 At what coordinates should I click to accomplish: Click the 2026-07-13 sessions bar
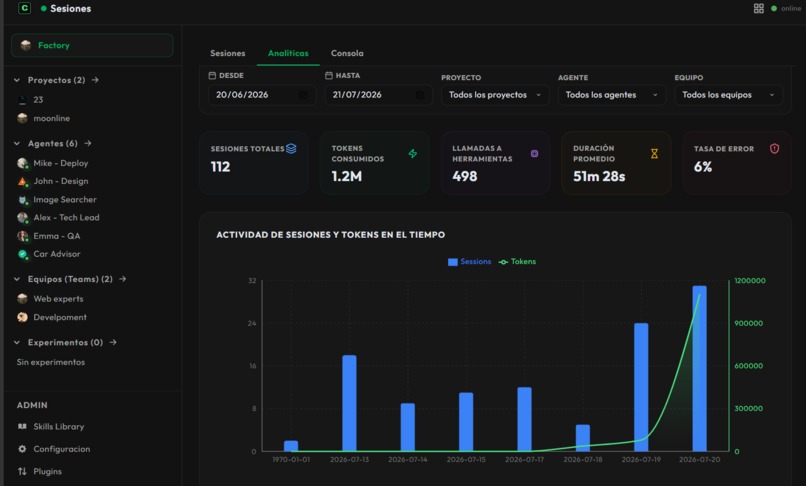point(349,403)
